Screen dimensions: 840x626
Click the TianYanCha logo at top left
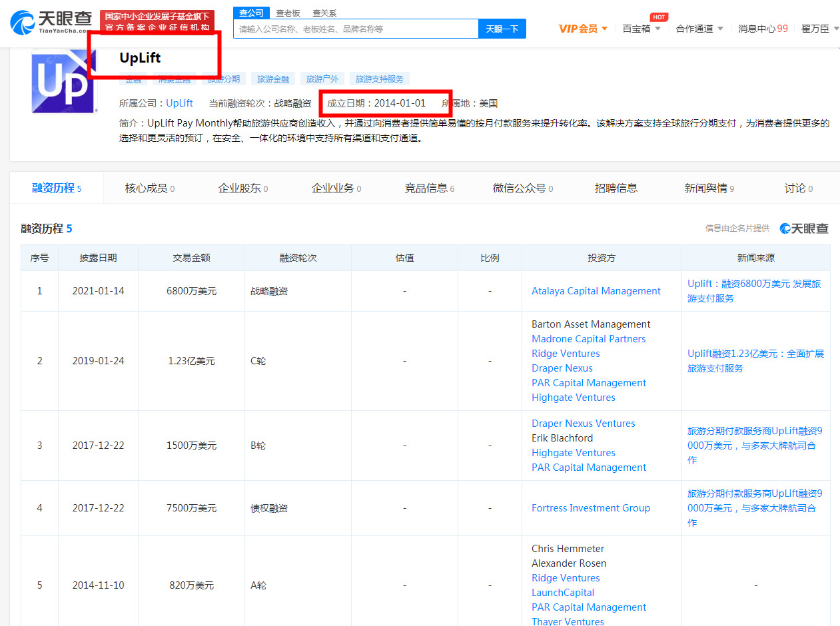coord(51,23)
